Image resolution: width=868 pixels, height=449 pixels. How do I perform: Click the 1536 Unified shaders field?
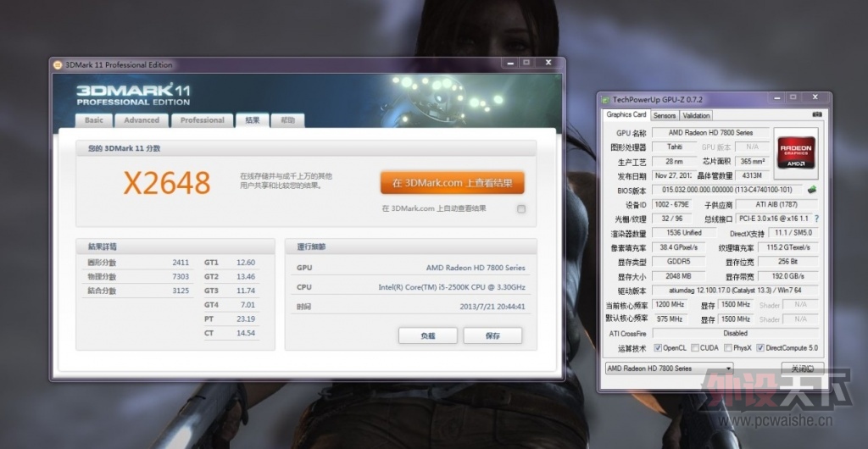684,233
